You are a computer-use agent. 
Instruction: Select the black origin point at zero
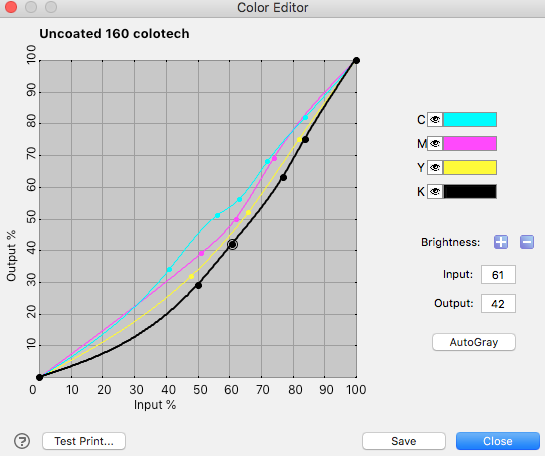40,377
